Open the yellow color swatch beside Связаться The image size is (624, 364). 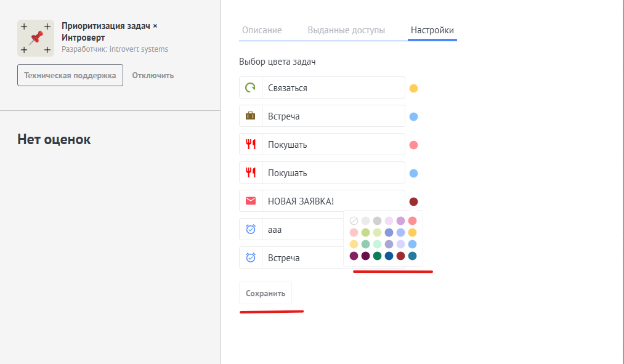(x=413, y=88)
